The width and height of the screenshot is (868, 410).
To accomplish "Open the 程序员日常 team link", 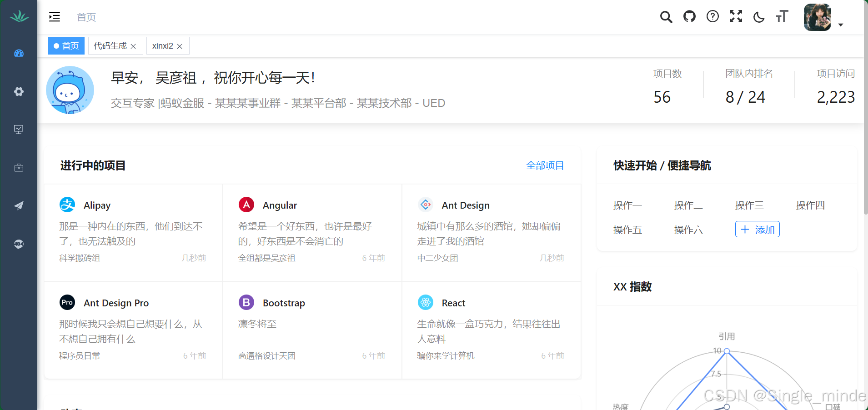I will pos(80,356).
